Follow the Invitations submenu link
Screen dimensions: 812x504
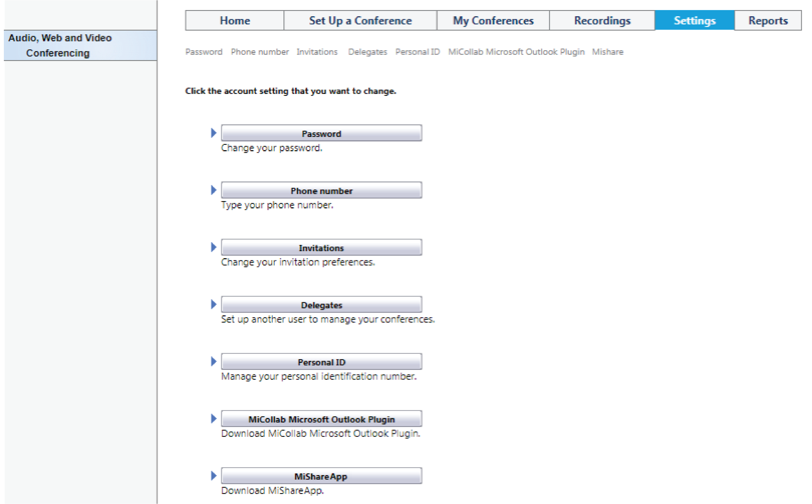(317, 52)
